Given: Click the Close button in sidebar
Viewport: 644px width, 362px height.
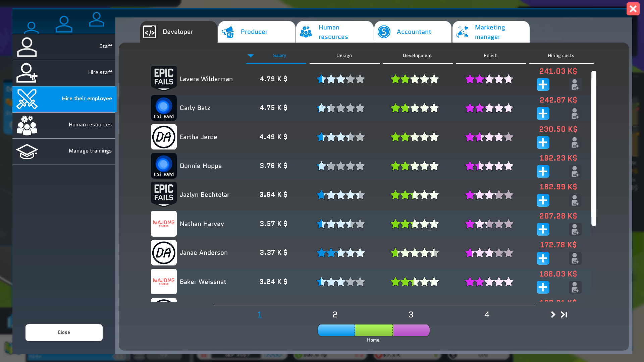Looking at the screenshot, I should coord(64,333).
